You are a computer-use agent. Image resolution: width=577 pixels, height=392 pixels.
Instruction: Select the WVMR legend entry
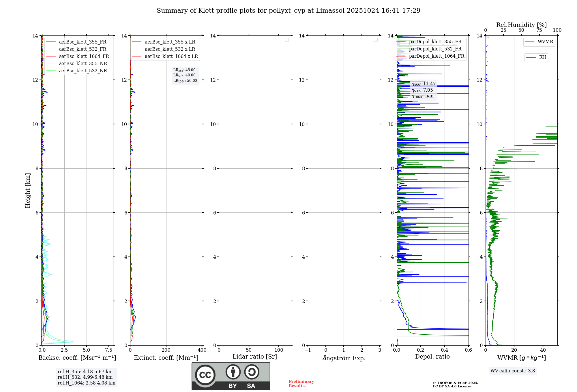click(545, 42)
